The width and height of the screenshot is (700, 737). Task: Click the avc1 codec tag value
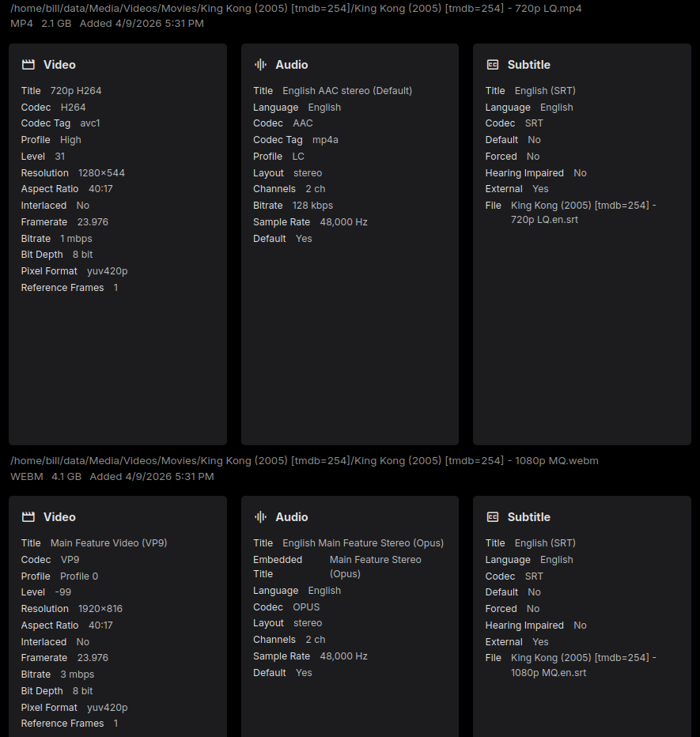[90, 123]
